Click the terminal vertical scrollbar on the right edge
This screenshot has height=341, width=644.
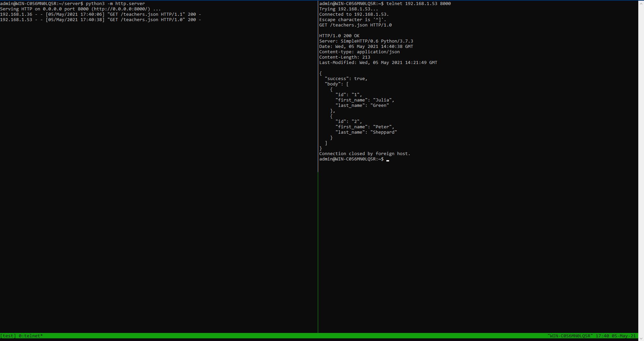pyautogui.click(x=641, y=170)
